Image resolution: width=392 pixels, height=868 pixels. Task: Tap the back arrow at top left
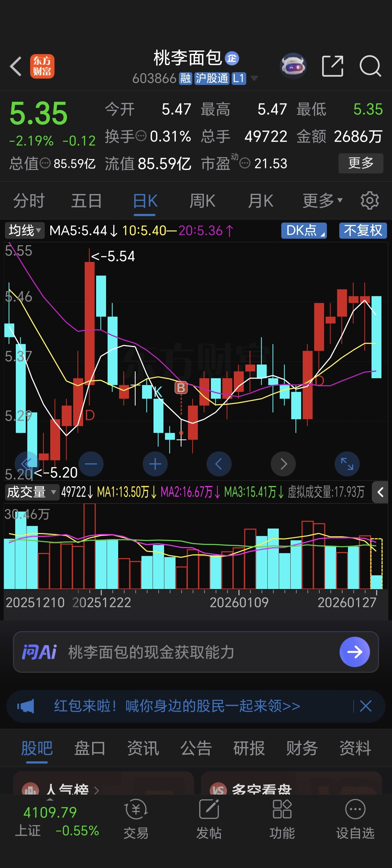point(16,66)
